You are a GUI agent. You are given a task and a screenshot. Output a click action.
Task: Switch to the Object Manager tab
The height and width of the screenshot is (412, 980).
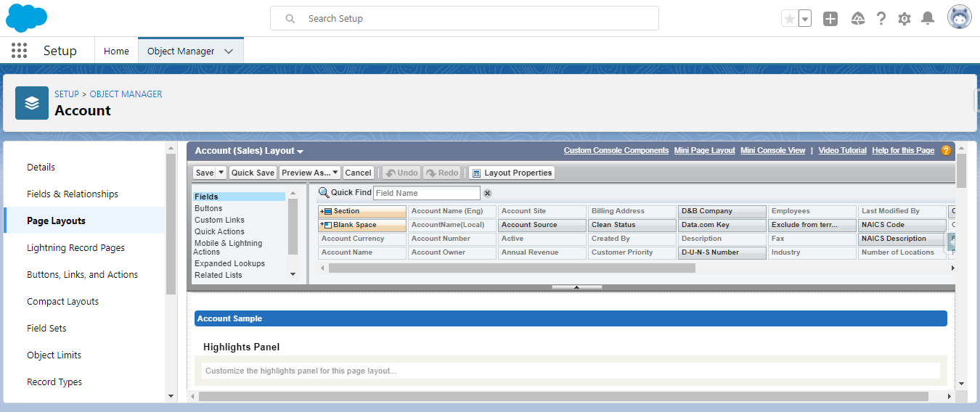click(x=181, y=51)
